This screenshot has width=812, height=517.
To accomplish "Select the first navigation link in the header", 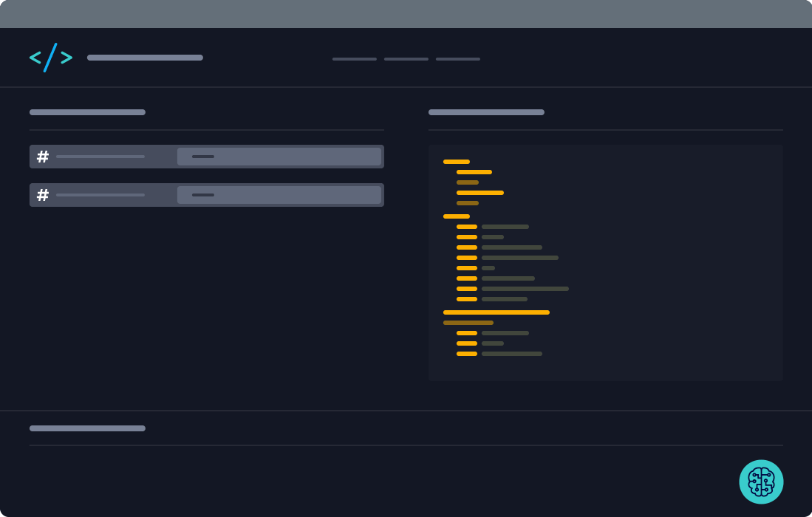I will 354,58.
